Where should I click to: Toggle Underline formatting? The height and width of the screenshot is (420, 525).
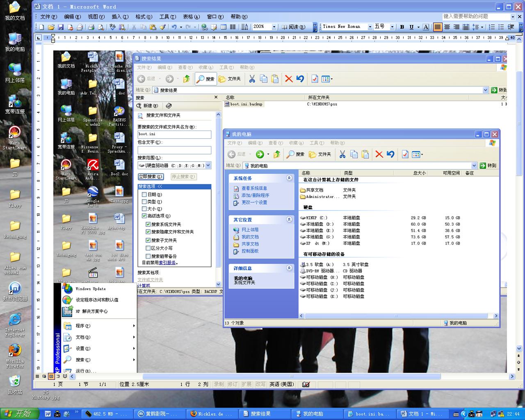pyautogui.click(x=411, y=27)
